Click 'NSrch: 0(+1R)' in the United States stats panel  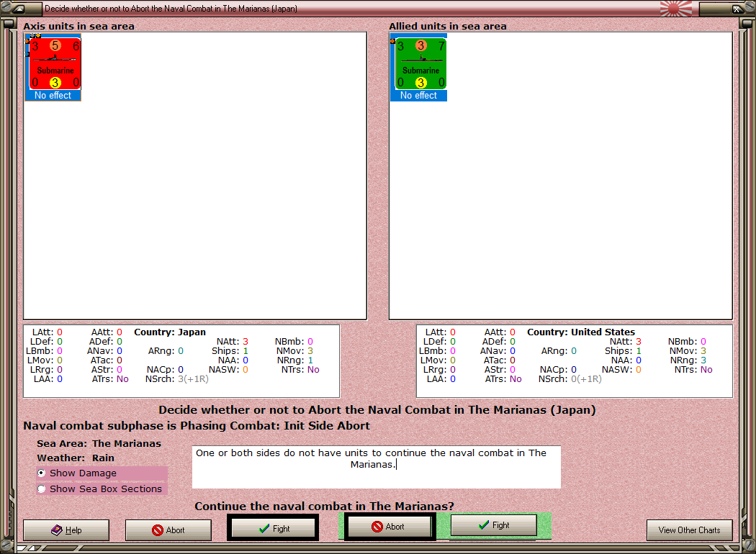point(570,379)
